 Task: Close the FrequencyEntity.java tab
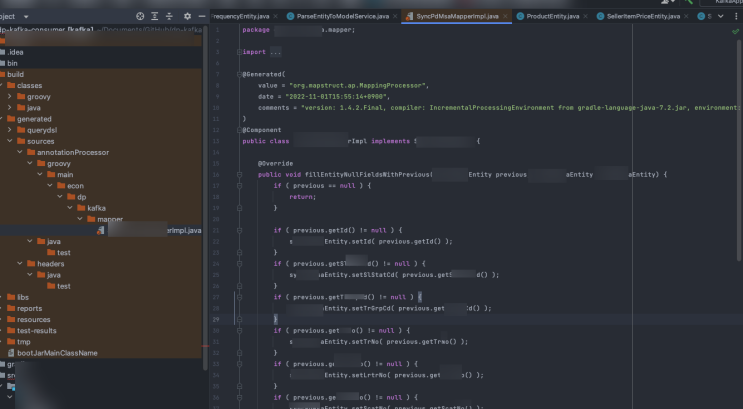(275, 16)
